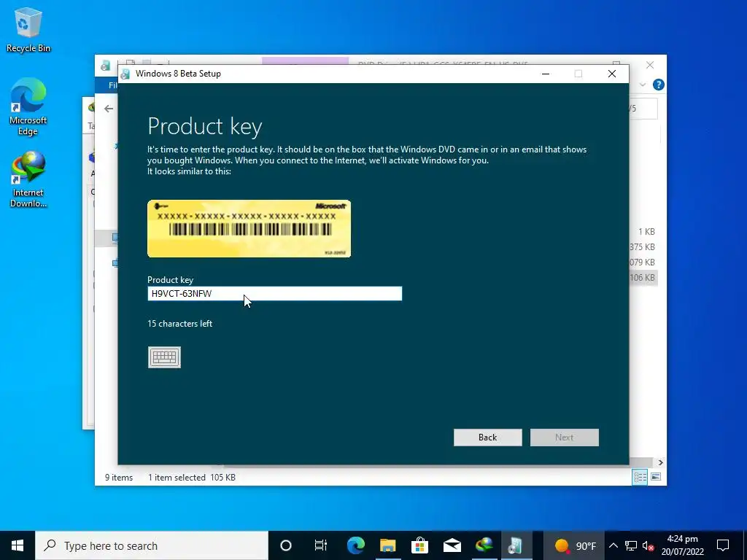Viewport: 747px width, 560px height.
Task: Select file row showing 079 KB
Action: pyautogui.click(x=643, y=262)
